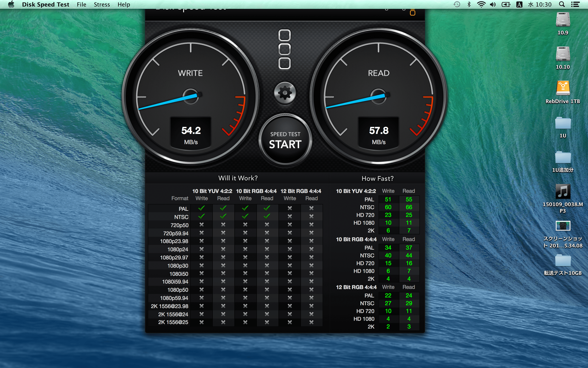Viewport: 588px width, 368px height.
Task: Click the 1080p23.98 format row label
Action: tap(174, 241)
